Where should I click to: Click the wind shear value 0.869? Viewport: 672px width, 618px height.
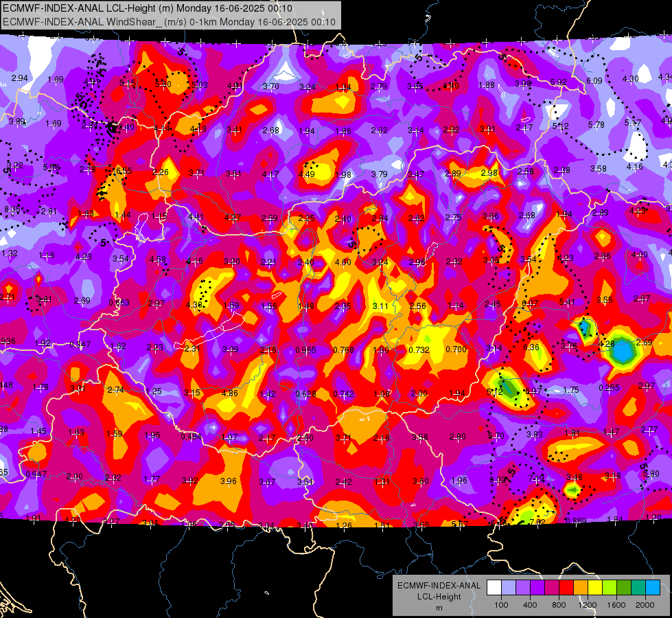576,521
